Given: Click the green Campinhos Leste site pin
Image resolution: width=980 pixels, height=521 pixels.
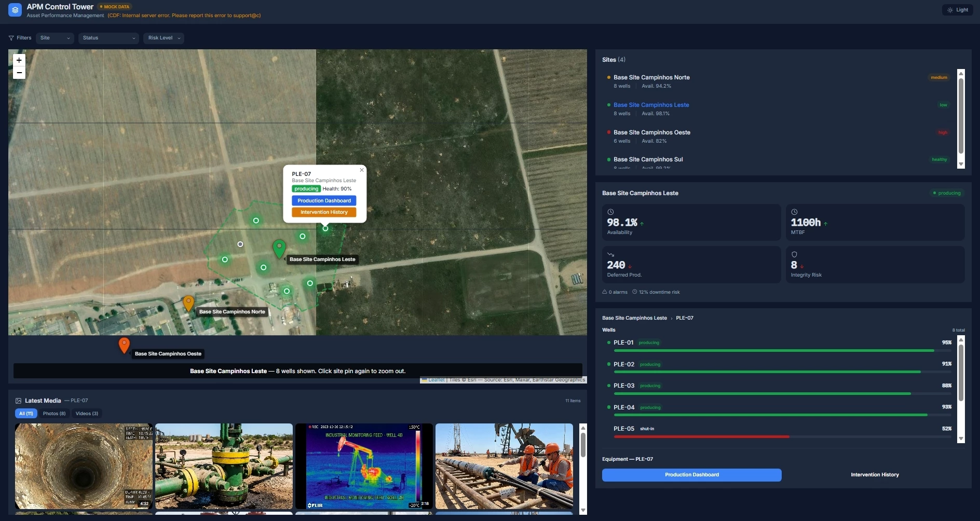Looking at the screenshot, I should coord(279,249).
